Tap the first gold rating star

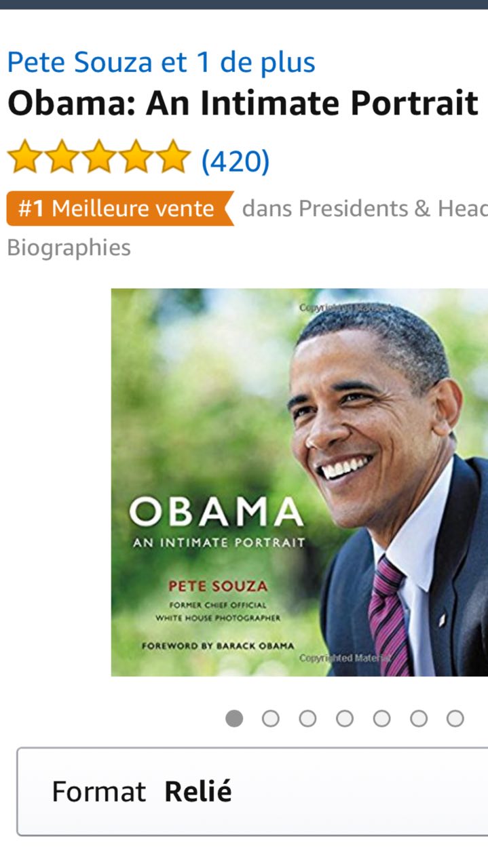(x=25, y=156)
